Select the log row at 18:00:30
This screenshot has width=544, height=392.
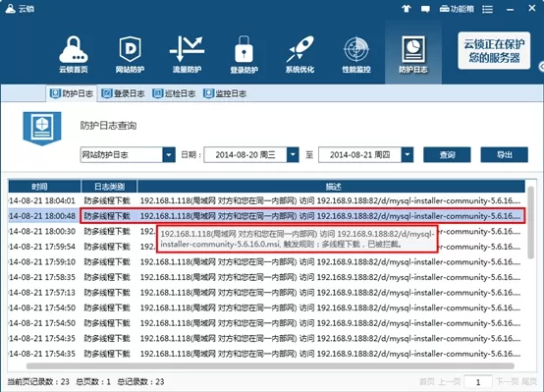pyautogui.click(x=266, y=231)
